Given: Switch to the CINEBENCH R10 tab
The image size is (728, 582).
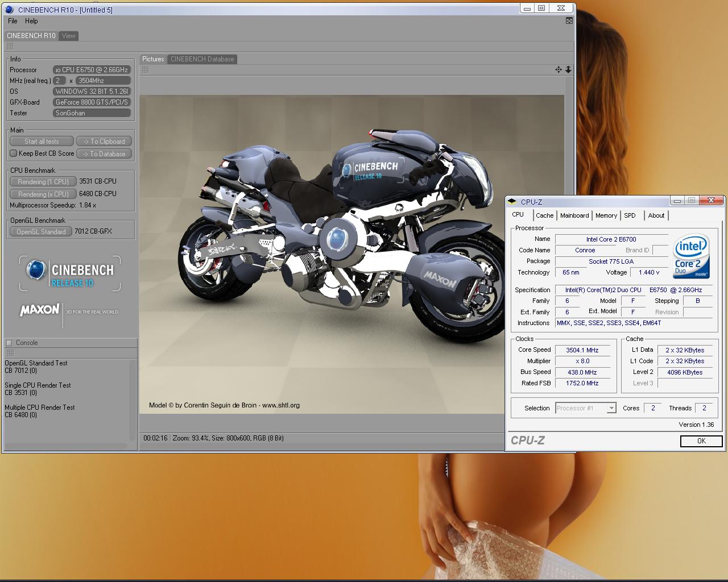Looking at the screenshot, I should pyautogui.click(x=31, y=36).
